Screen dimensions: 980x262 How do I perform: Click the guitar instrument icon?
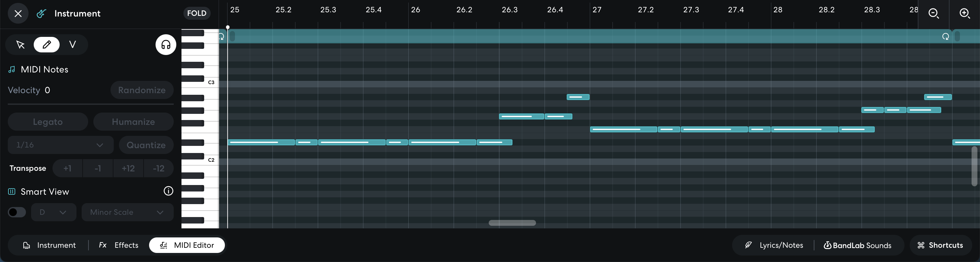41,14
